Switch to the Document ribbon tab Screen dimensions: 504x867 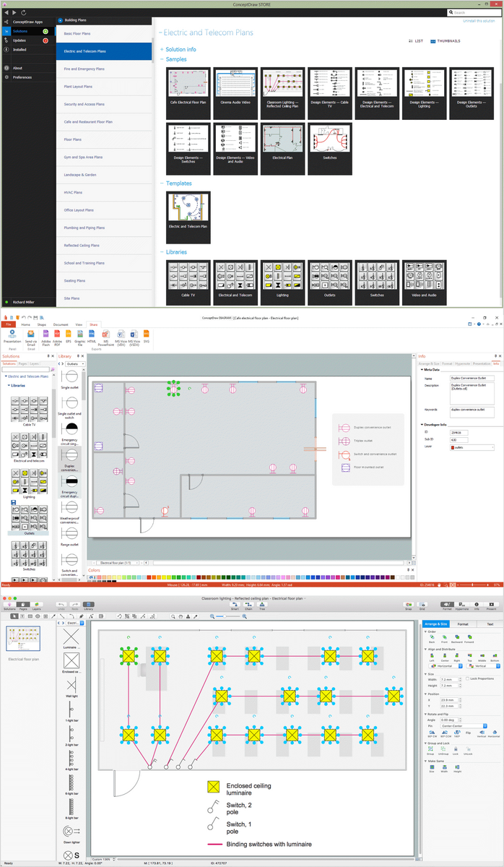click(x=61, y=324)
